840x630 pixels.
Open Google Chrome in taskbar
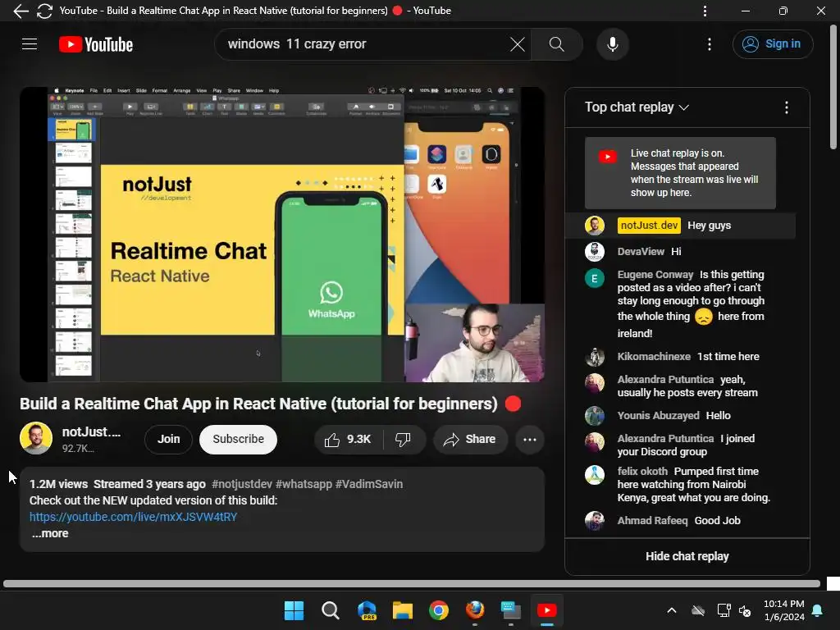click(x=439, y=610)
